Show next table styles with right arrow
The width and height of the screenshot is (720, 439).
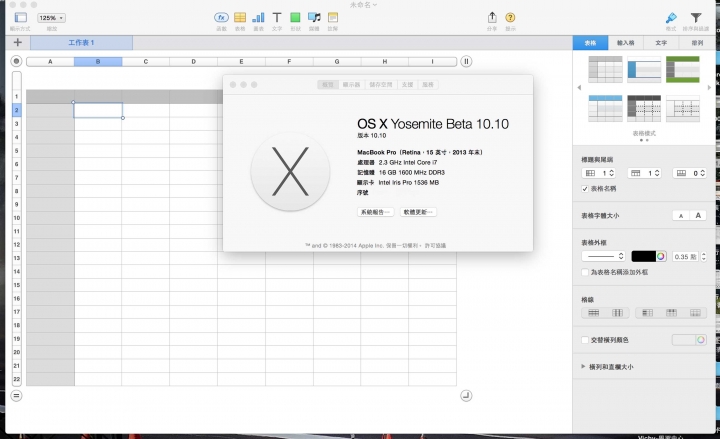coord(709,87)
